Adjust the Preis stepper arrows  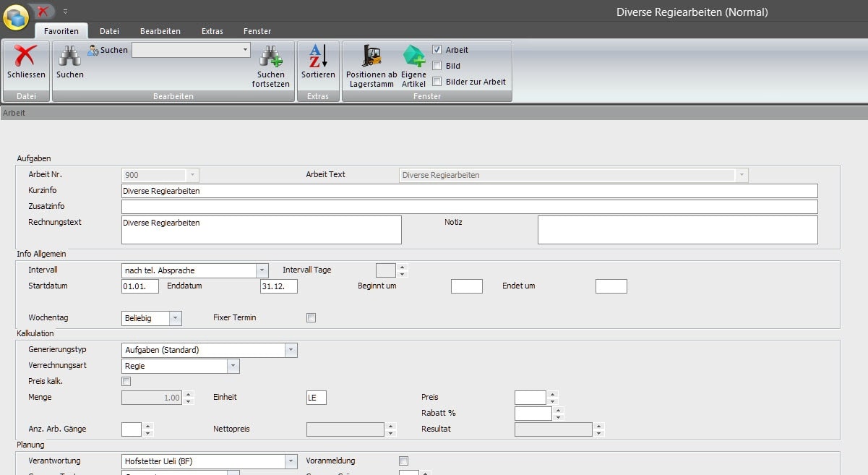pyautogui.click(x=553, y=398)
